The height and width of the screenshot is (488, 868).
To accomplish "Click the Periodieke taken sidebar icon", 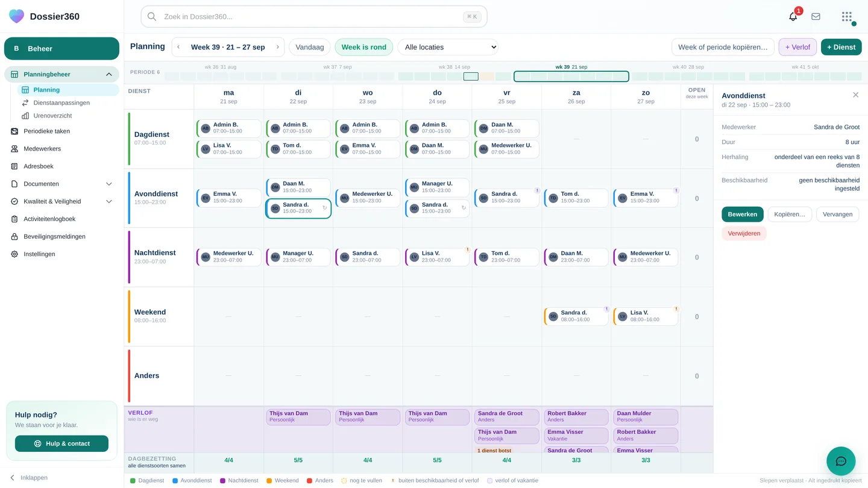I will pyautogui.click(x=14, y=131).
